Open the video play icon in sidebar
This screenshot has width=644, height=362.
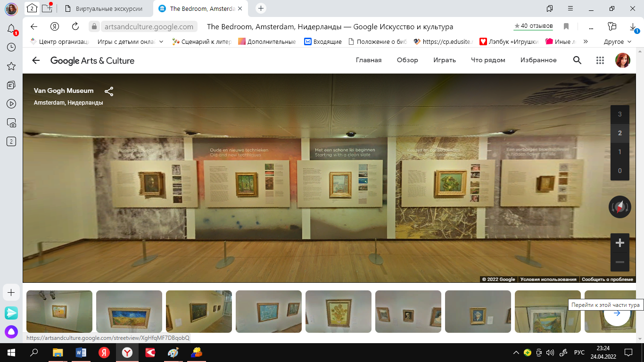coord(11,104)
